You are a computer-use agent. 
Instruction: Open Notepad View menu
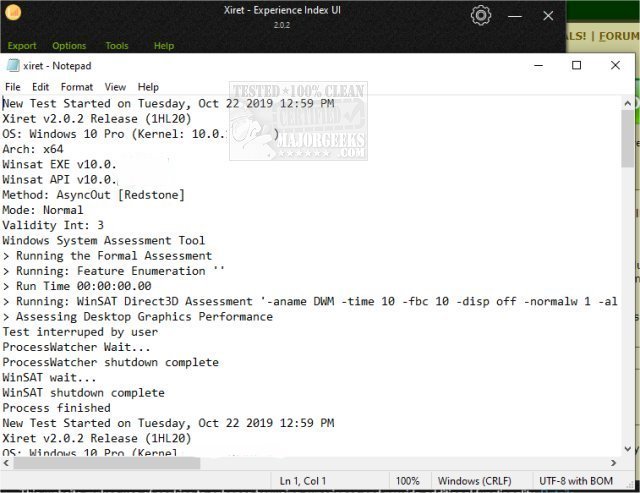(x=115, y=87)
